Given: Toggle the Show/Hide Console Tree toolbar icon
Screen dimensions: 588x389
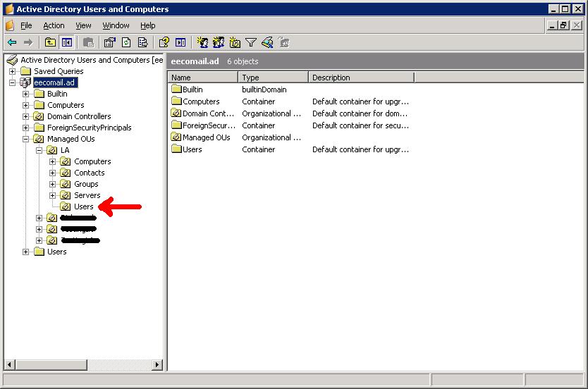Looking at the screenshot, I should pyautogui.click(x=67, y=43).
